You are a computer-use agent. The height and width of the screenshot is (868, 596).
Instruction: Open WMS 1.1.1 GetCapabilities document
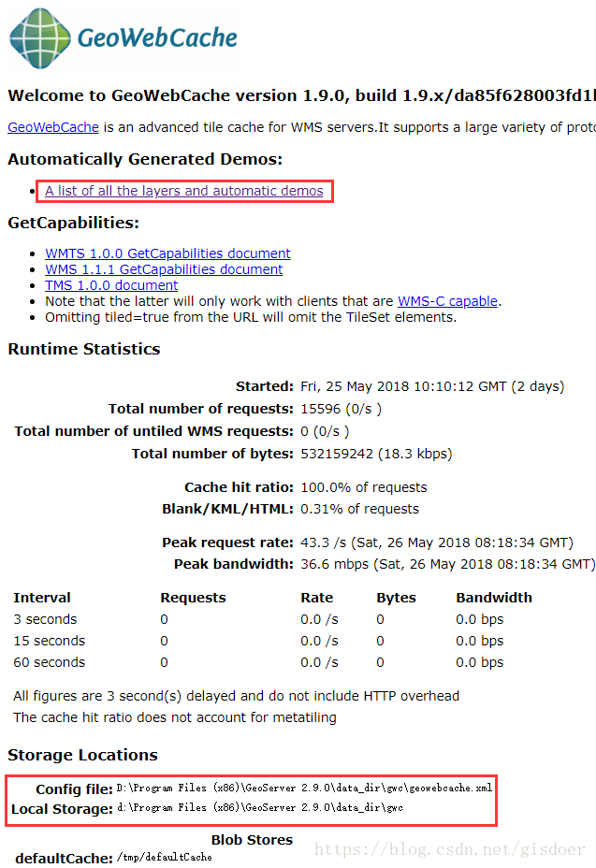[164, 269]
